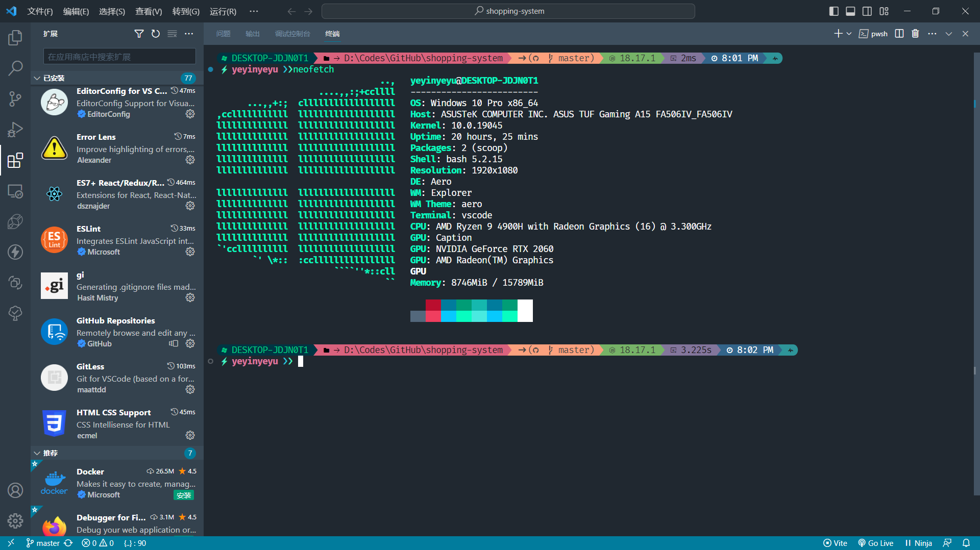This screenshot has height=550, width=980.
Task: Open the Accounts icon in activity bar
Action: [x=15, y=490]
